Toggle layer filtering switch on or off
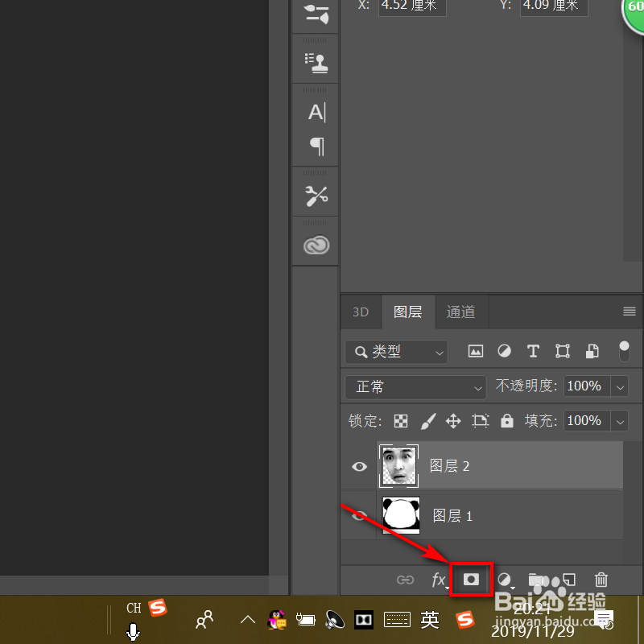The height and width of the screenshot is (644, 644). point(624,351)
